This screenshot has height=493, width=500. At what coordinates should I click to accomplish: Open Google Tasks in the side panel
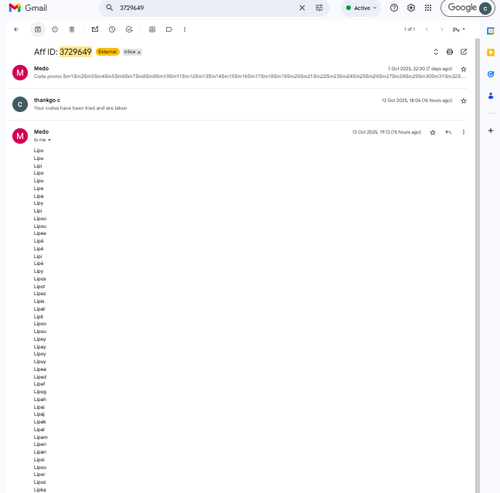(x=490, y=74)
